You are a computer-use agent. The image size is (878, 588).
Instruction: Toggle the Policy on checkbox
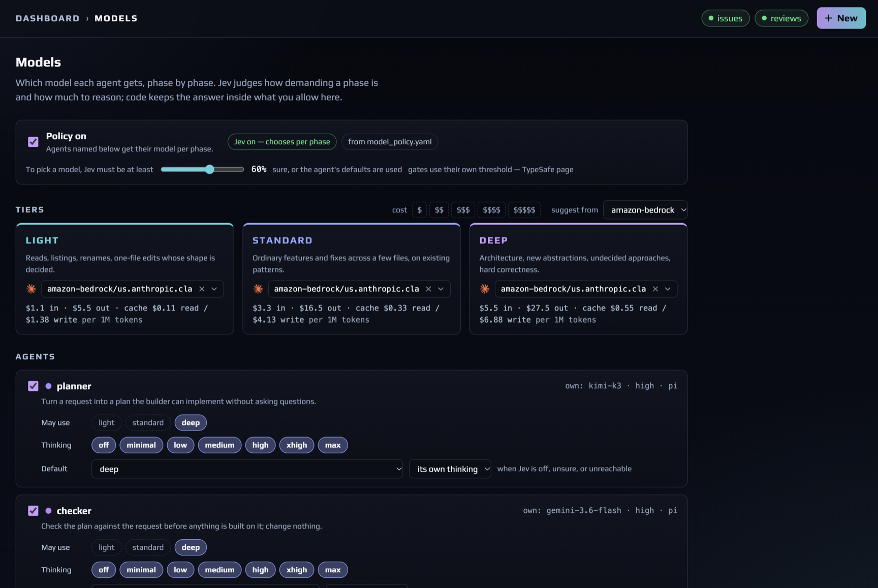coord(33,142)
